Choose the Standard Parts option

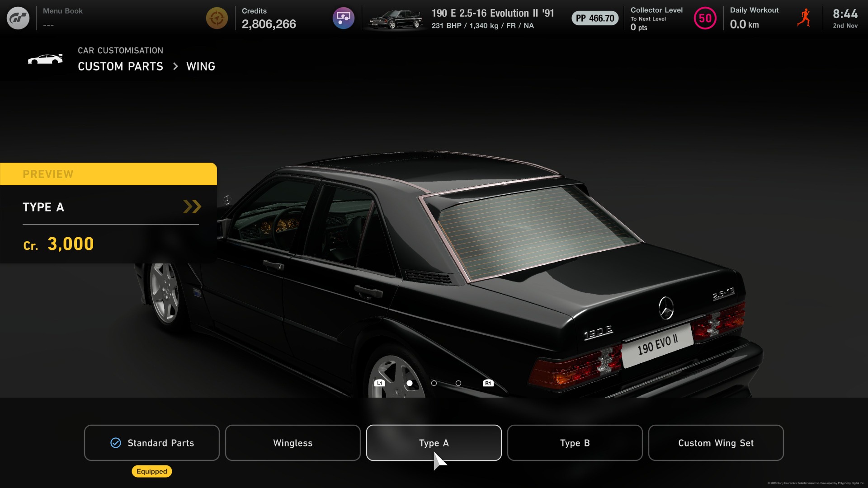pyautogui.click(x=152, y=443)
